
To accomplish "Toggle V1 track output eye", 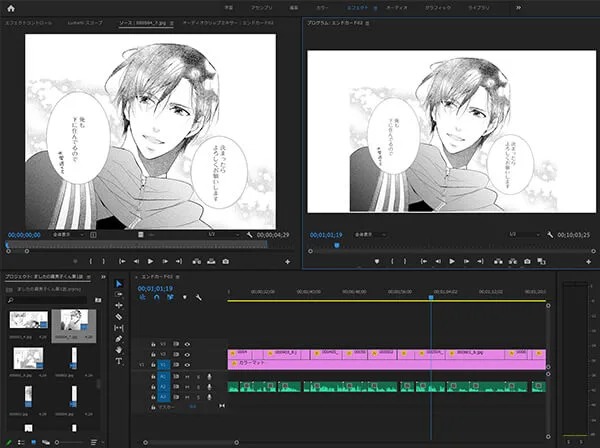I will coord(187,365).
